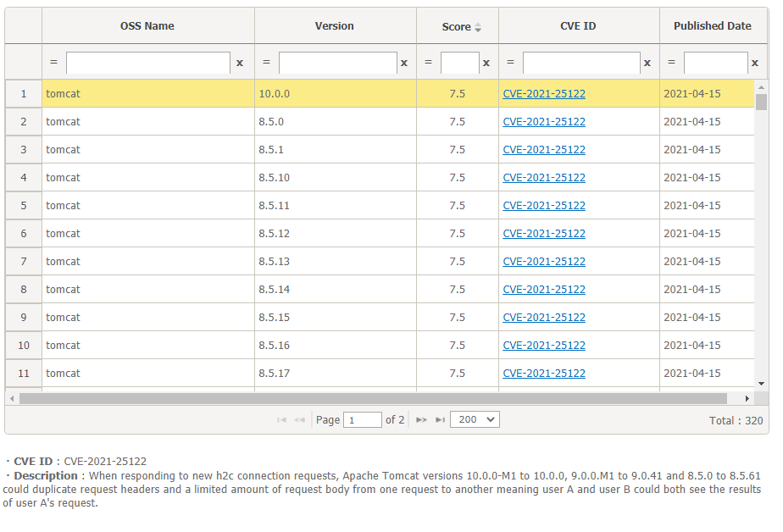Go to the previous page of results
Screen dimensions: 783x532
[300, 419]
